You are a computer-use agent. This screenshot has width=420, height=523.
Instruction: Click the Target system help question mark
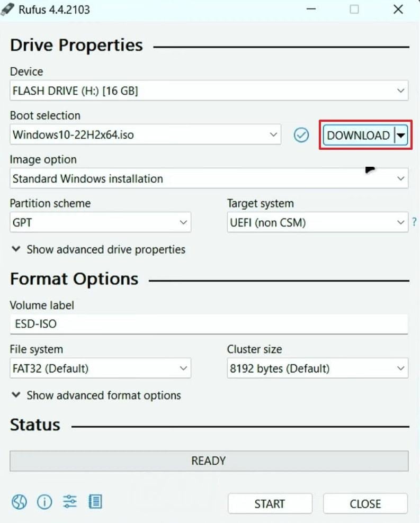coord(414,222)
